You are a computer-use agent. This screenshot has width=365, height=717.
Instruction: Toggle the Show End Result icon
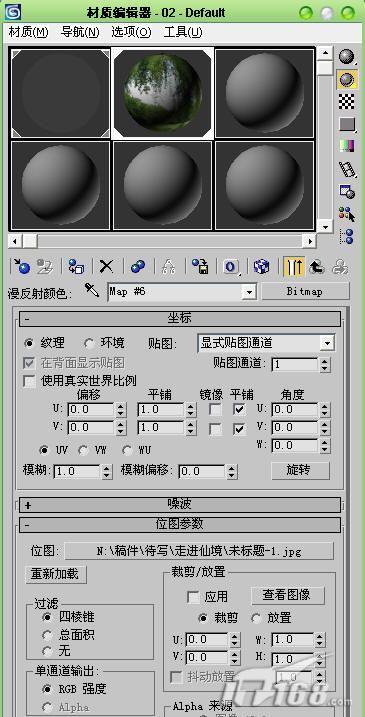[294, 266]
